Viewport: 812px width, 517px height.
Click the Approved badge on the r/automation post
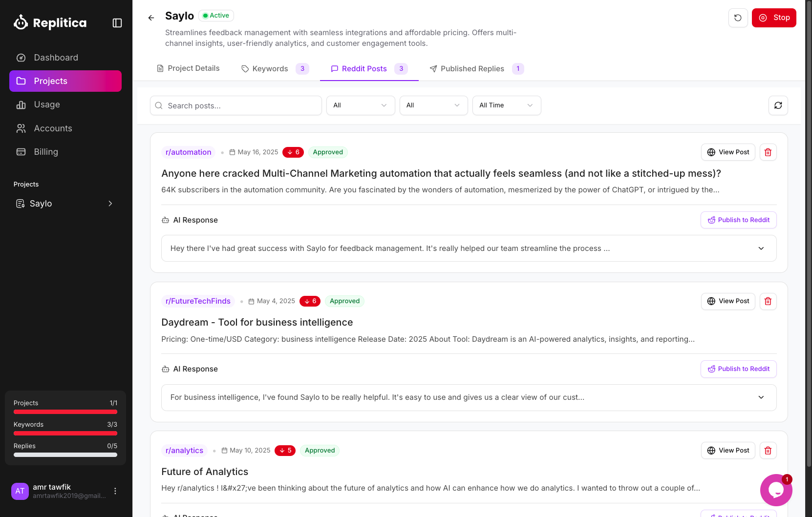[328, 152]
